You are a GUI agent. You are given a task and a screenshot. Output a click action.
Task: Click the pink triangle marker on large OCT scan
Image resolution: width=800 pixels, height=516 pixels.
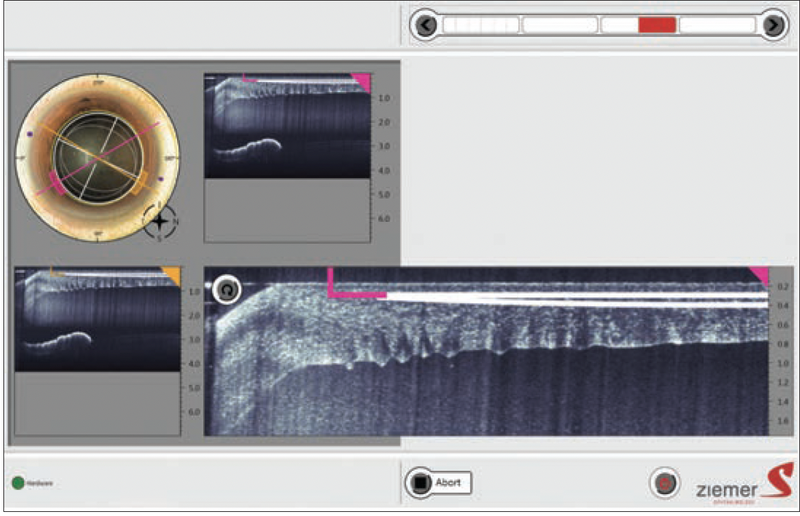[759, 276]
